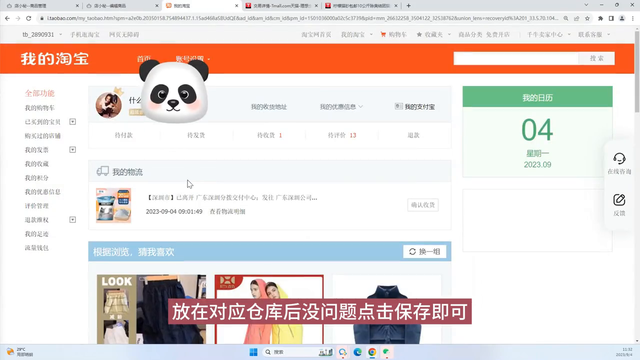Viewport: 640px width, 360px height.
Task: Open Windows Start menu
Action: point(253,352)
